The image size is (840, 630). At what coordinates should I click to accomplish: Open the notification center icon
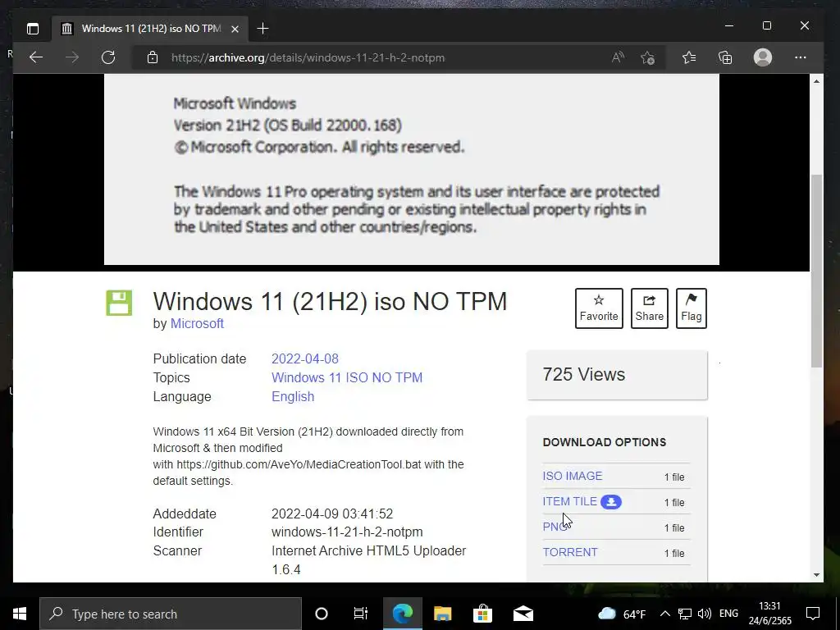(x=813, y=614)
